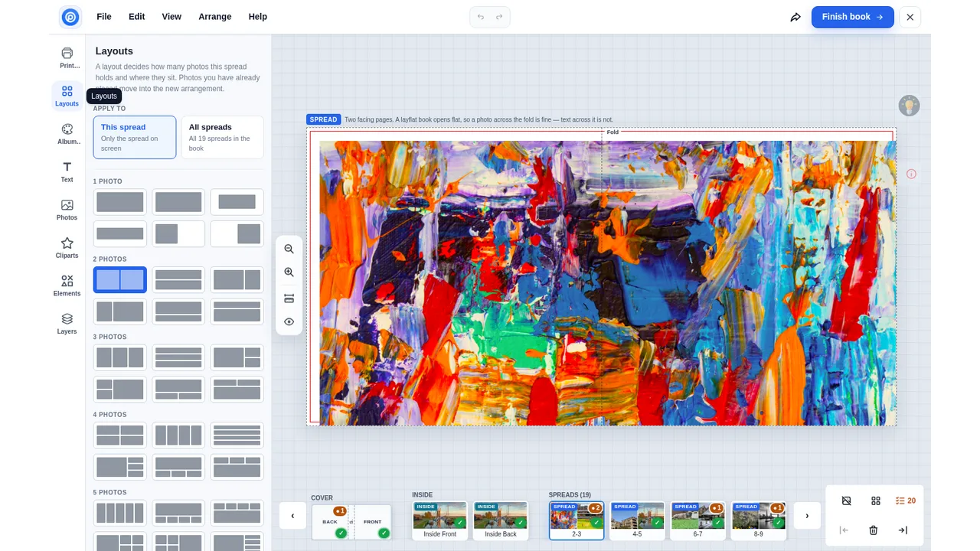Viewport: 980px width, 551px height.
Task: Open the View menu
Action: (x=171, y=17)
